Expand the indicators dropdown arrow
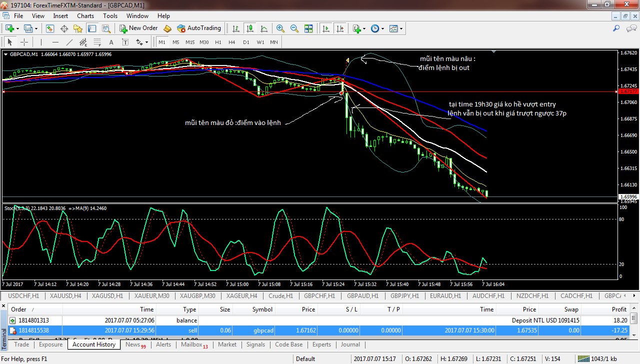640x364 pixels. click(x=364, y=28)
